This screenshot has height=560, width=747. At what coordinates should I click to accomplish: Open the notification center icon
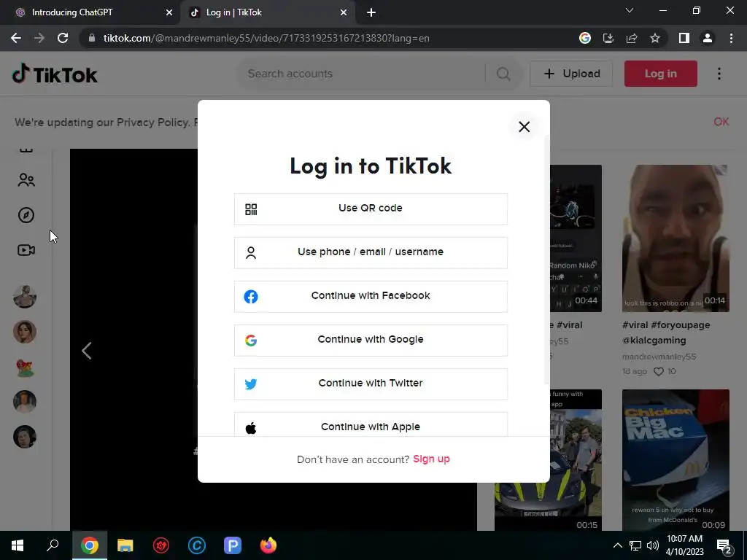click(x=724, y=547)
